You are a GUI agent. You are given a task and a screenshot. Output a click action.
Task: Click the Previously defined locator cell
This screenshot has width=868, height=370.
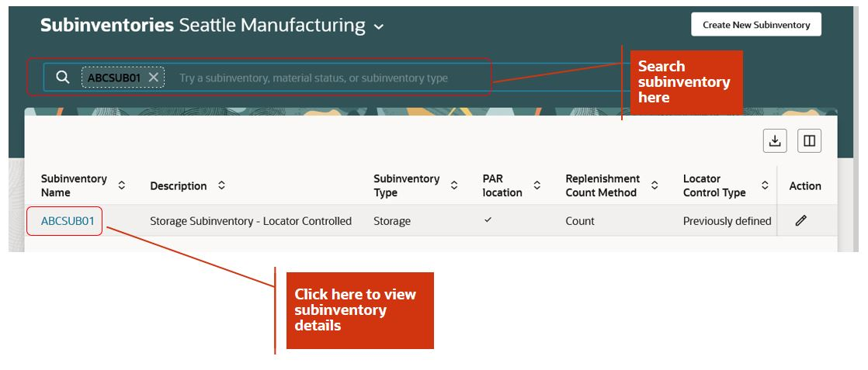point(727,221)
